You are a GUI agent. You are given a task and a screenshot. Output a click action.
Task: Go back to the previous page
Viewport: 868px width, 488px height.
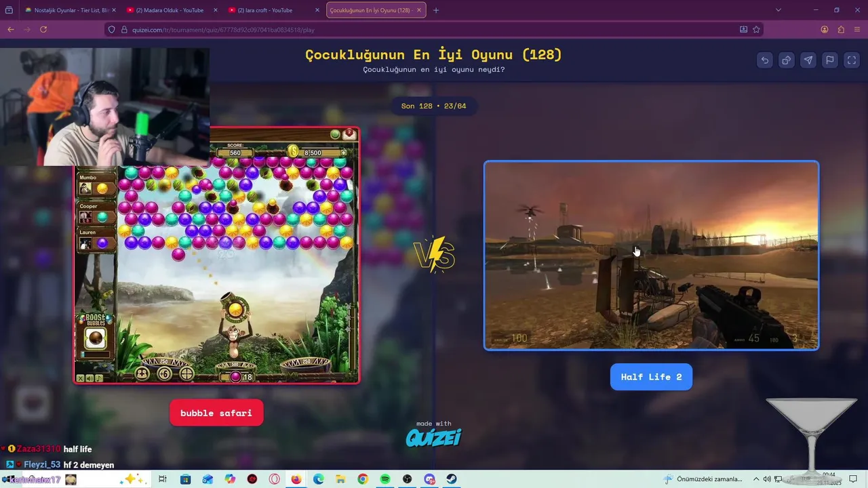(11, 29)
